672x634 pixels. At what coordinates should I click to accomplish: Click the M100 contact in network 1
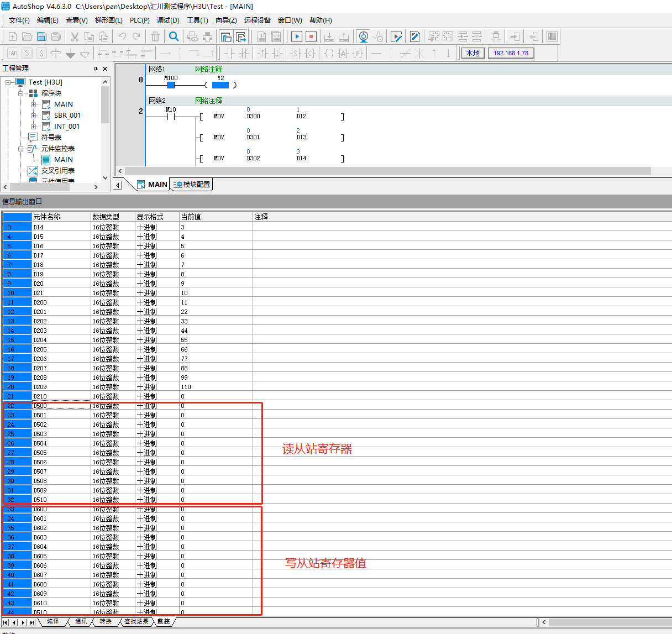coord(171,85)
